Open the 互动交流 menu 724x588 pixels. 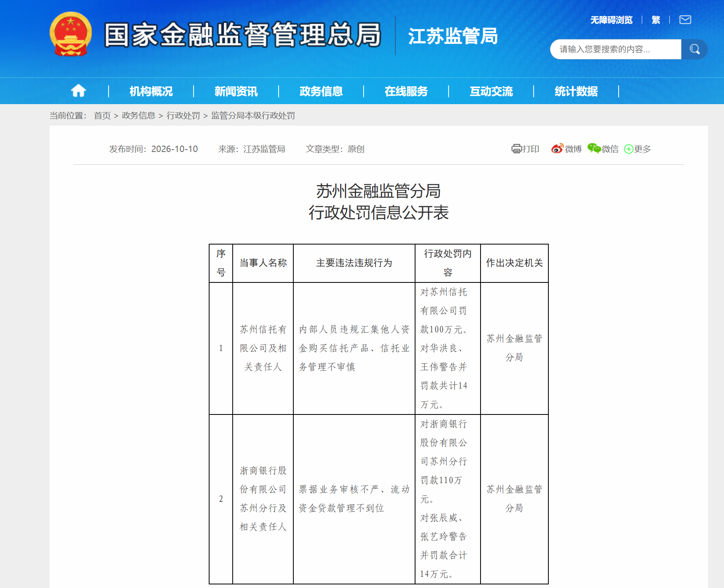[x=491, y=91]
